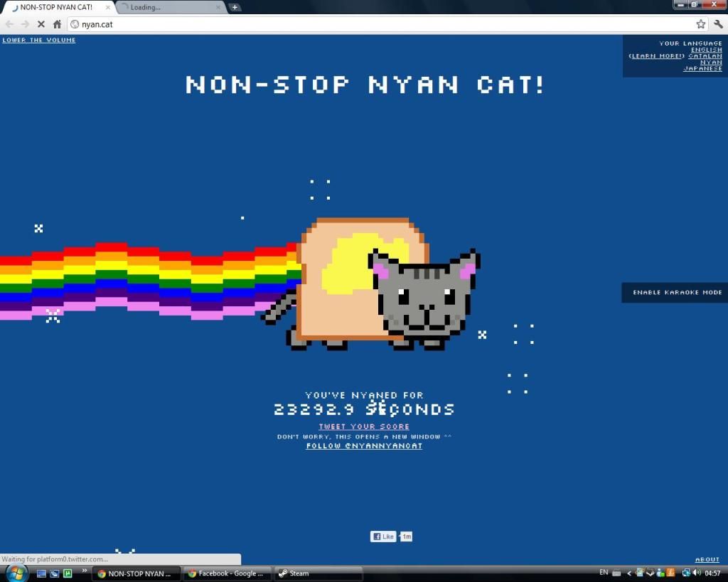728x582 pixels.
Task: Click the browser Home icon
Action: pos(58,24)
